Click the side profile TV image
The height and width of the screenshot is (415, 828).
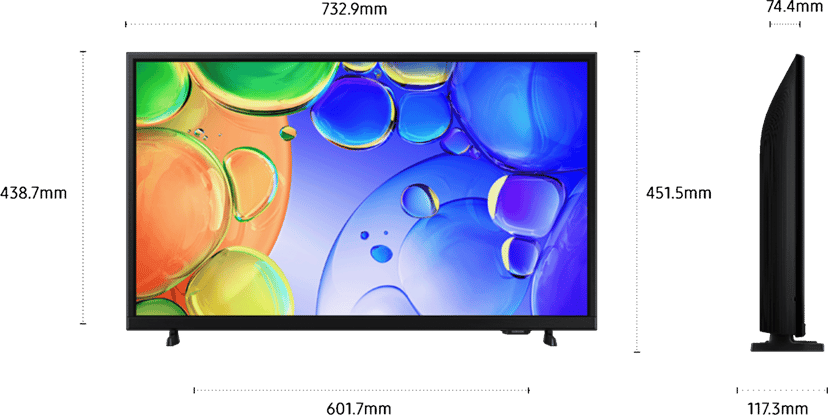coord(787,203)
